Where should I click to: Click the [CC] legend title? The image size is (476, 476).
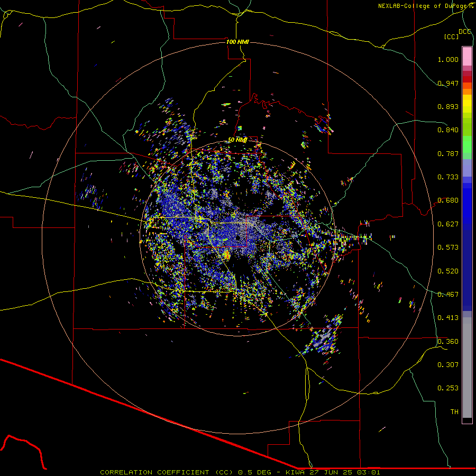point(451,36)
